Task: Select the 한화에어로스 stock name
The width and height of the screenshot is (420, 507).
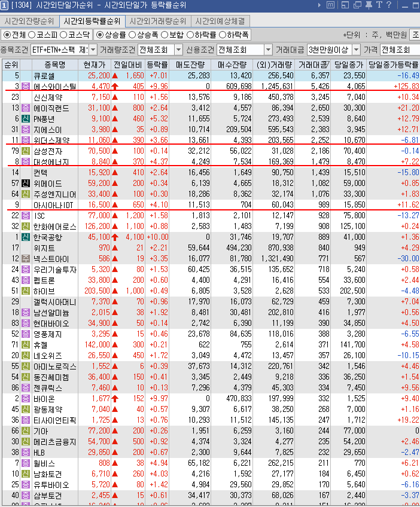Action: (x=54, y=227)
